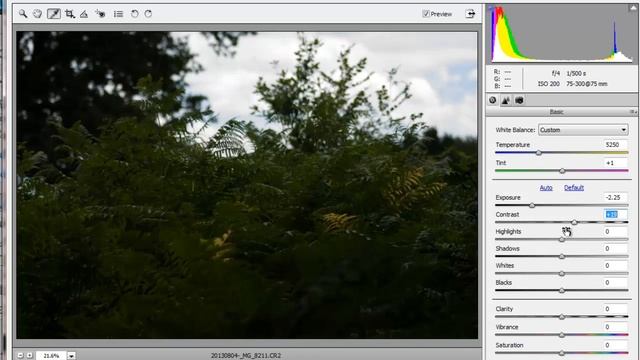Screen dimensions: 640x360
Task: Select the Crop tool
Action: point(70,14)
